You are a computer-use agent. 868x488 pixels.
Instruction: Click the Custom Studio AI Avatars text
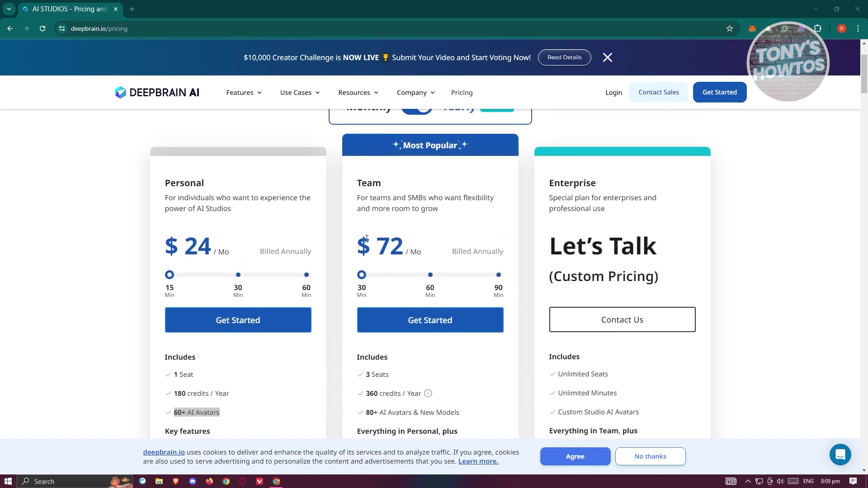click(x=598, y=412)
